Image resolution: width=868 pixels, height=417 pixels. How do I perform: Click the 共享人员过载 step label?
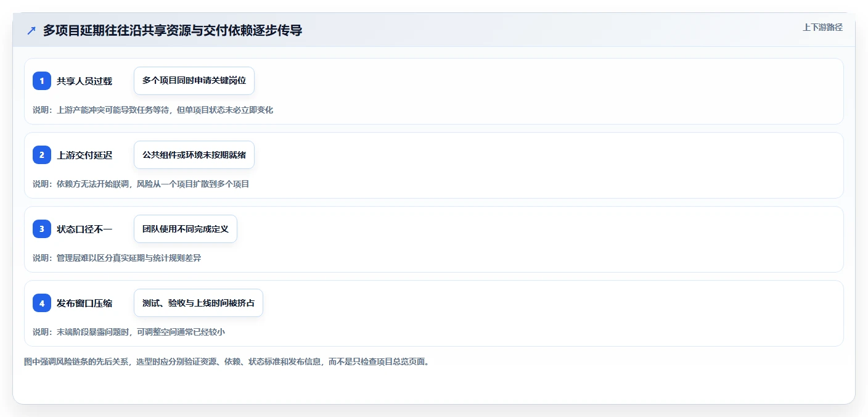(x=84, y=81)
